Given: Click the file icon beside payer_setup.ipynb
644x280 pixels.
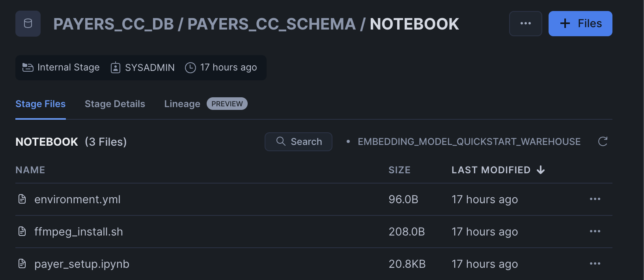Looking at the screenshot, I should click(x=22, y=264).
